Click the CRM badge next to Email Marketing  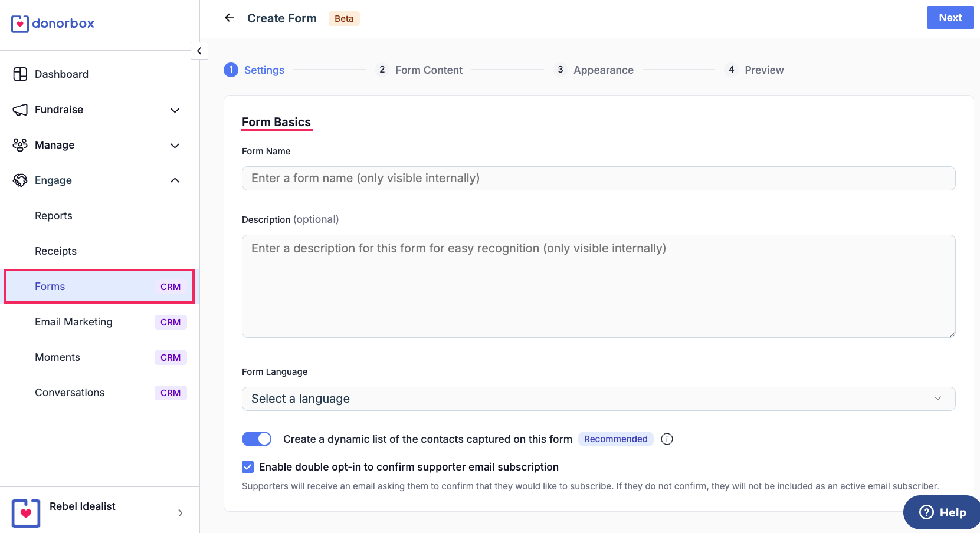[171, 323]
